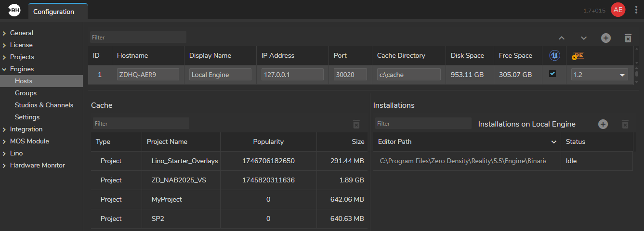
Task: Add a new host with the plus icon
Action: 605,38
